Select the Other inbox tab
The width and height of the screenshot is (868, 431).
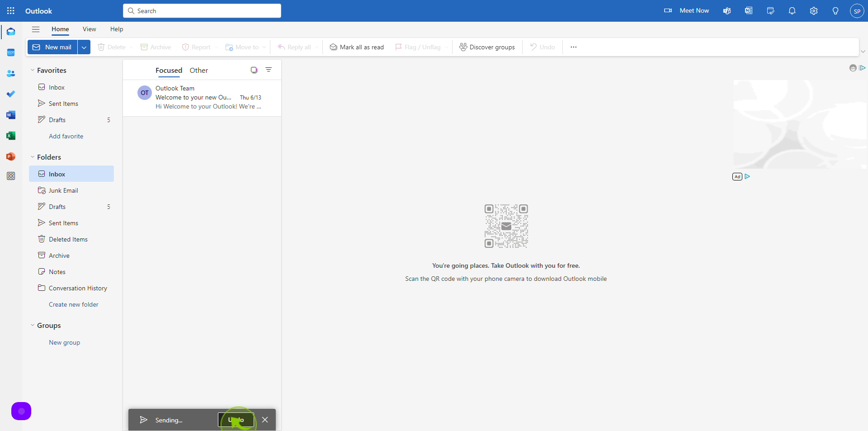point(198,71)
